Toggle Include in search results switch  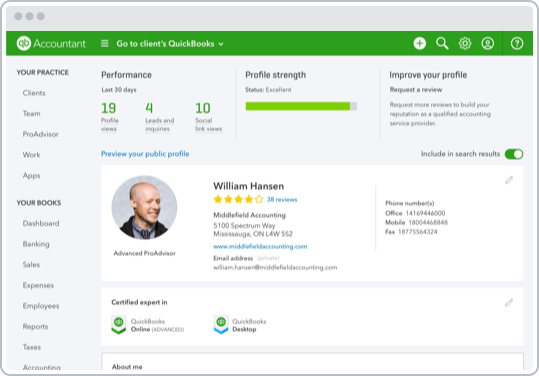[514, 154]
